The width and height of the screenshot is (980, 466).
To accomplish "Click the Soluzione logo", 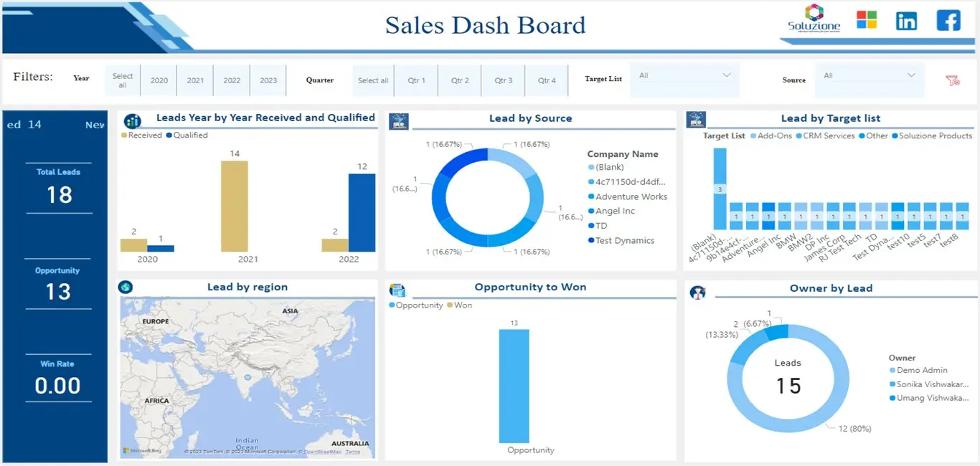I will click(x=813, y=19).
